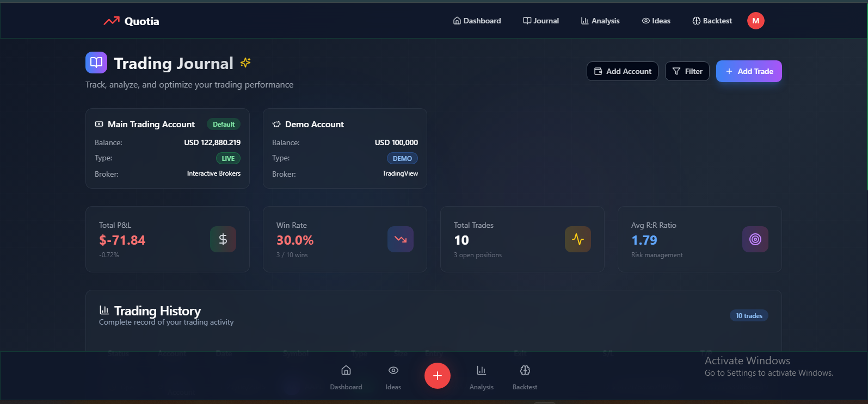Click the card icon of Main Trading Account
Screen dimensions: 868x404
(x=99, y=125)
